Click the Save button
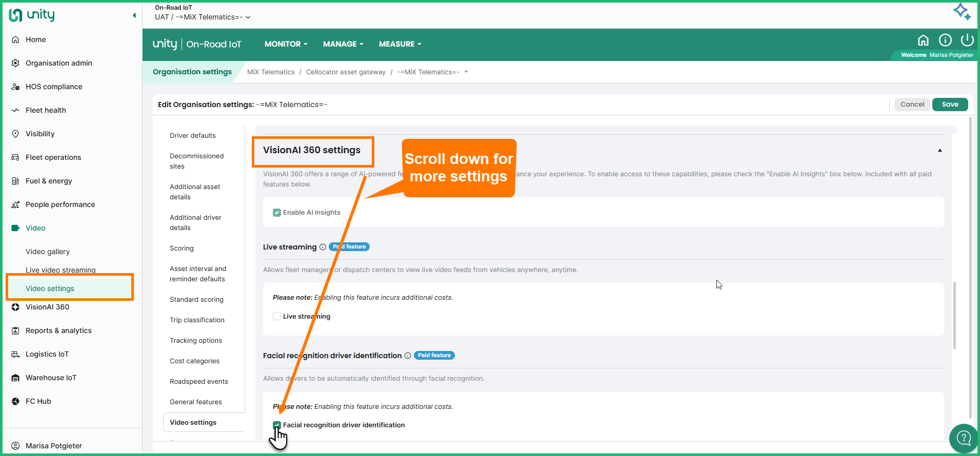 tap(950, 105)
